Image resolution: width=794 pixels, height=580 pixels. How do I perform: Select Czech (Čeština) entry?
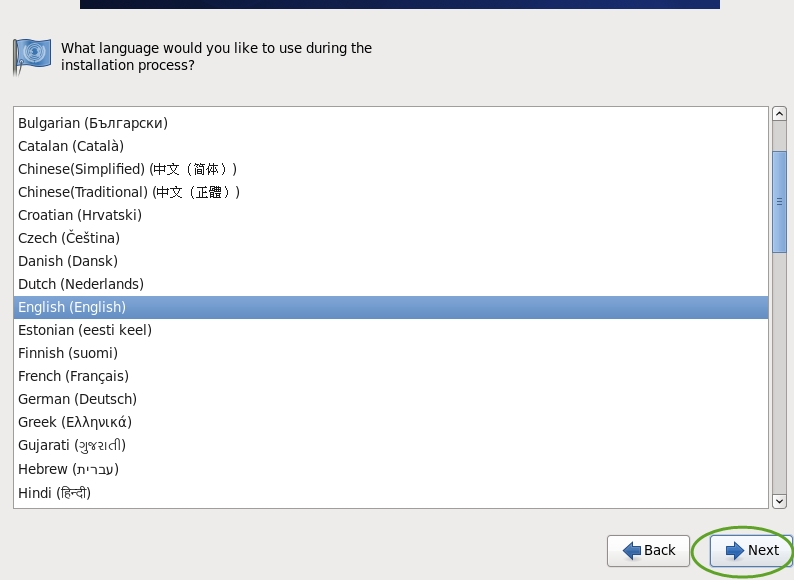click(391, 238)
